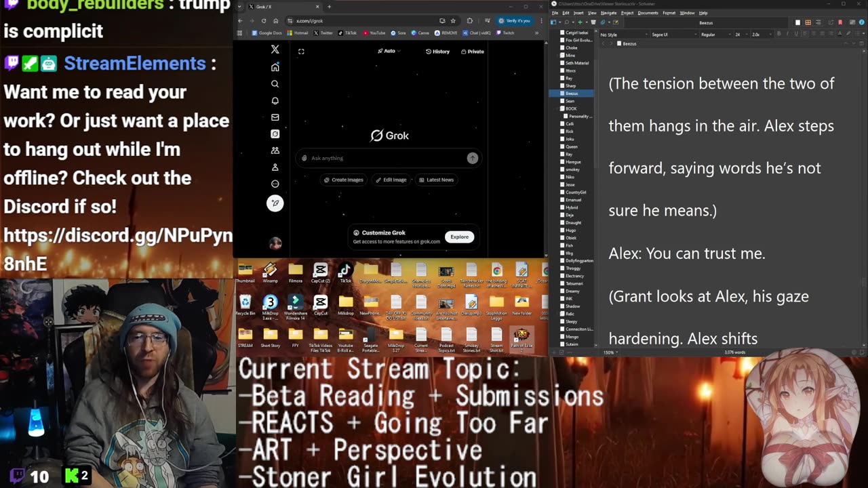Open the font size 24 dropdown
The height and width of the screenshot is (488, 868).
(741, 35)
